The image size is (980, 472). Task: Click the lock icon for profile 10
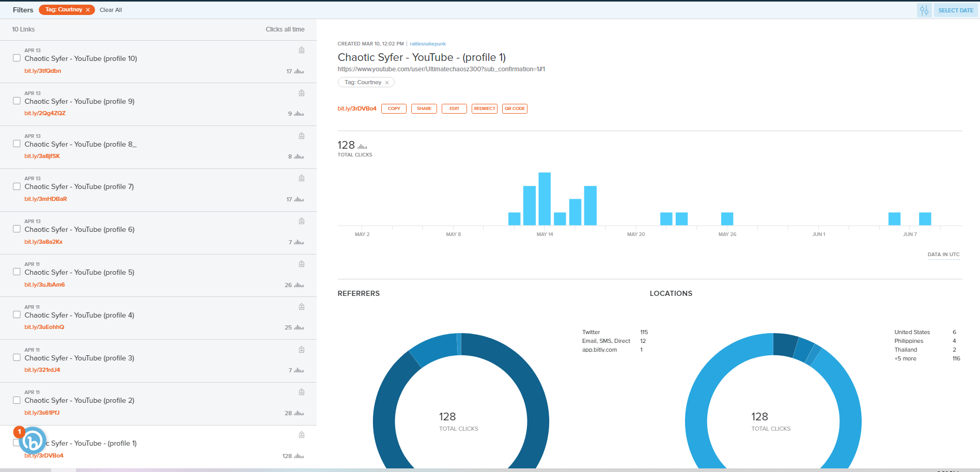click(301, 50)
